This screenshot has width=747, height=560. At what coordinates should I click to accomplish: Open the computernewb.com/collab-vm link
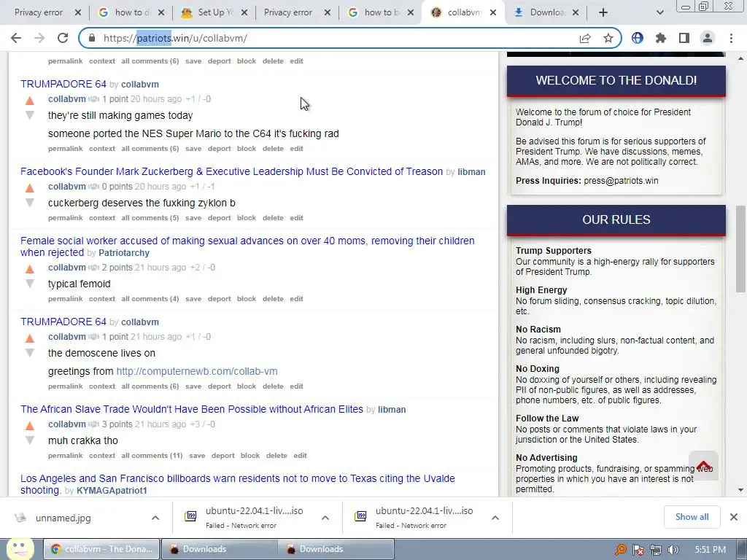(197, 371)
